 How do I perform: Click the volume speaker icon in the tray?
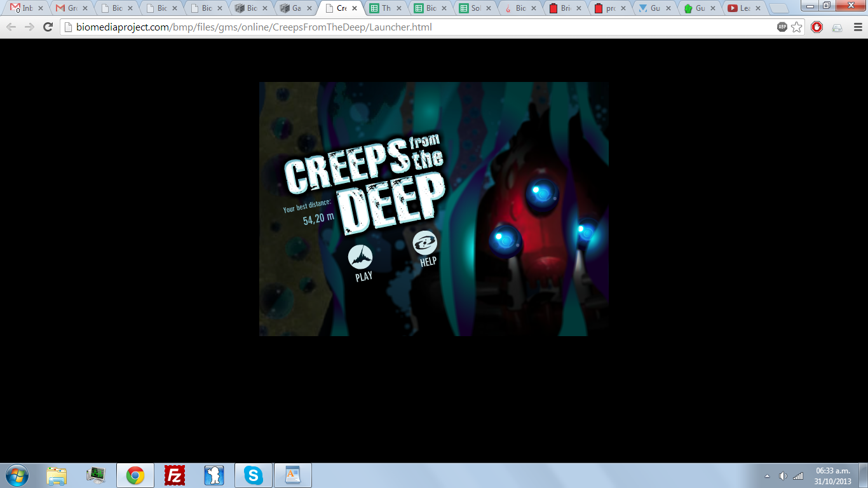[x=782, y=477]
